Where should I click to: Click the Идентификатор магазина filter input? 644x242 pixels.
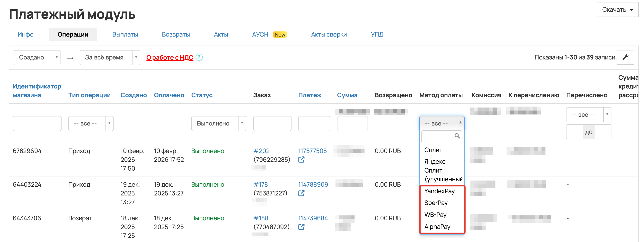[x=37, y=124]
